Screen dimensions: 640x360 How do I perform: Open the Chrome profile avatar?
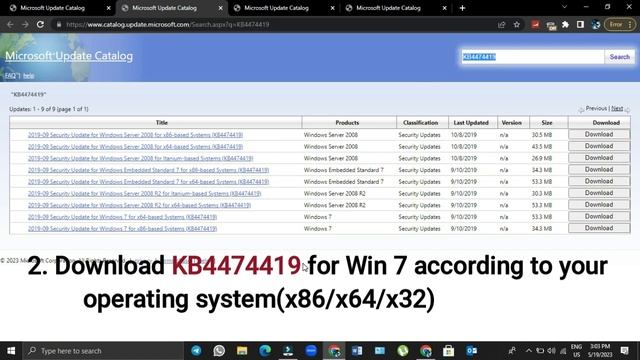tap(596, 24)
